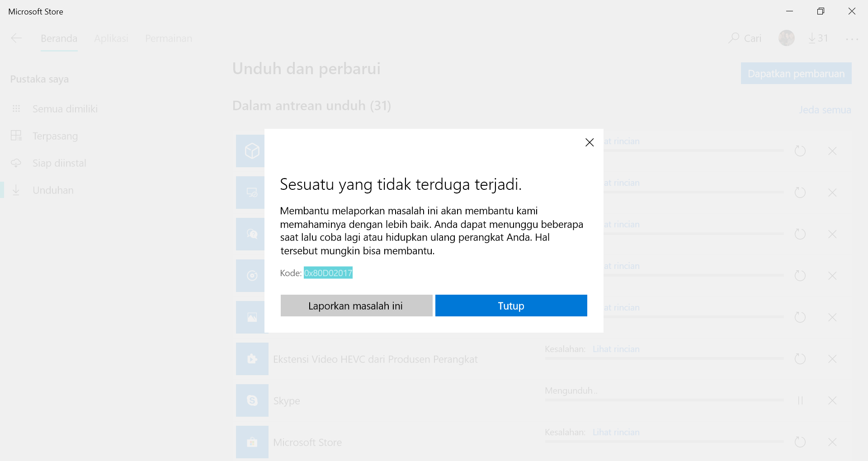Select Unduhan in the library sidebar
The width and height of the screenshot is (868, 461).
coord(42,190)
